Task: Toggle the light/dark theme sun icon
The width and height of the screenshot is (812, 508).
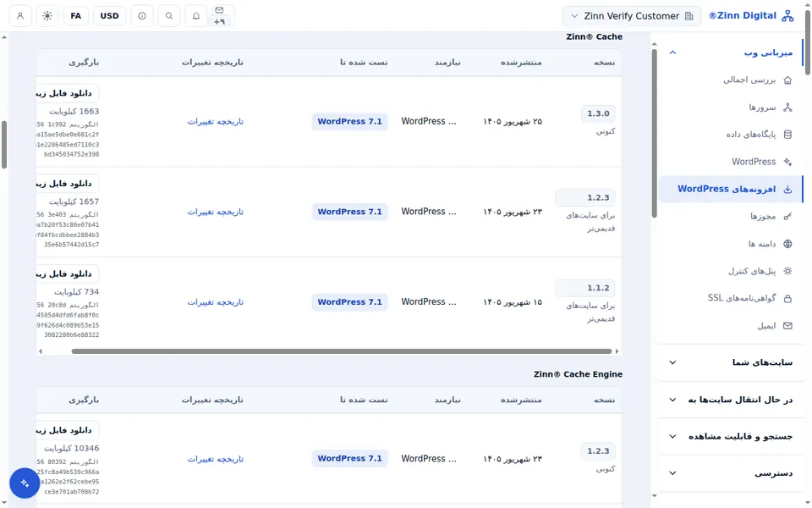Action: (x=47, y=16)
